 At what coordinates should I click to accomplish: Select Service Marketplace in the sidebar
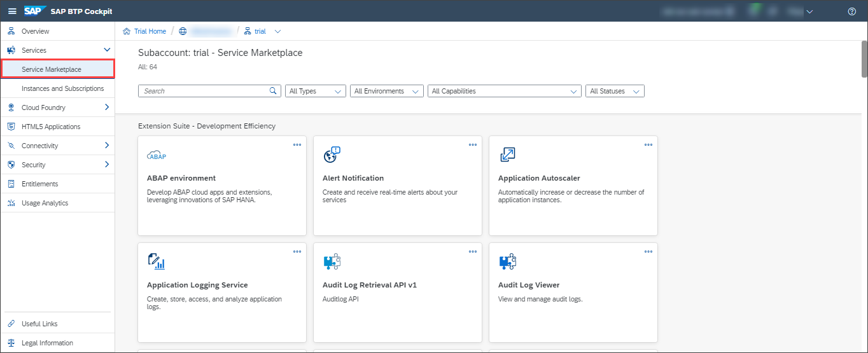[57, 69]
